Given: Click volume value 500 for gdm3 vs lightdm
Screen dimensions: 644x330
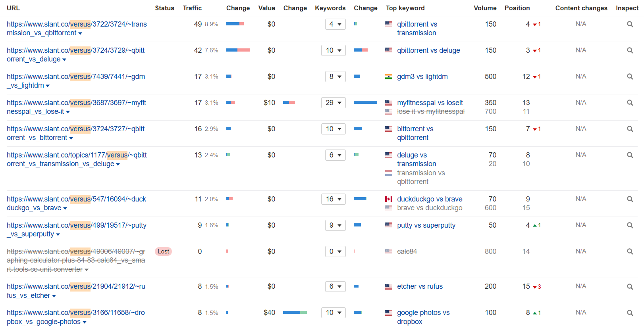Looking at the screenshot, I should pos(490,77).
